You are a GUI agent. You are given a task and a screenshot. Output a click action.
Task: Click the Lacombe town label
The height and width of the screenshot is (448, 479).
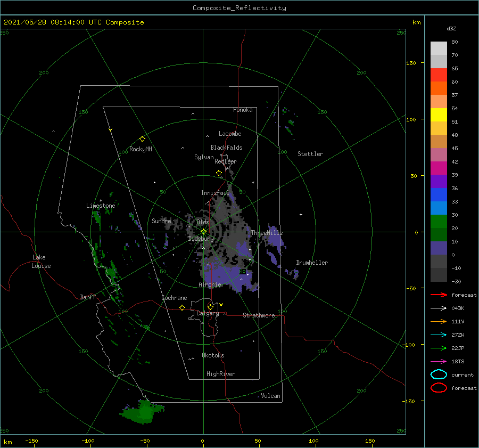click(x=230, y=134)
